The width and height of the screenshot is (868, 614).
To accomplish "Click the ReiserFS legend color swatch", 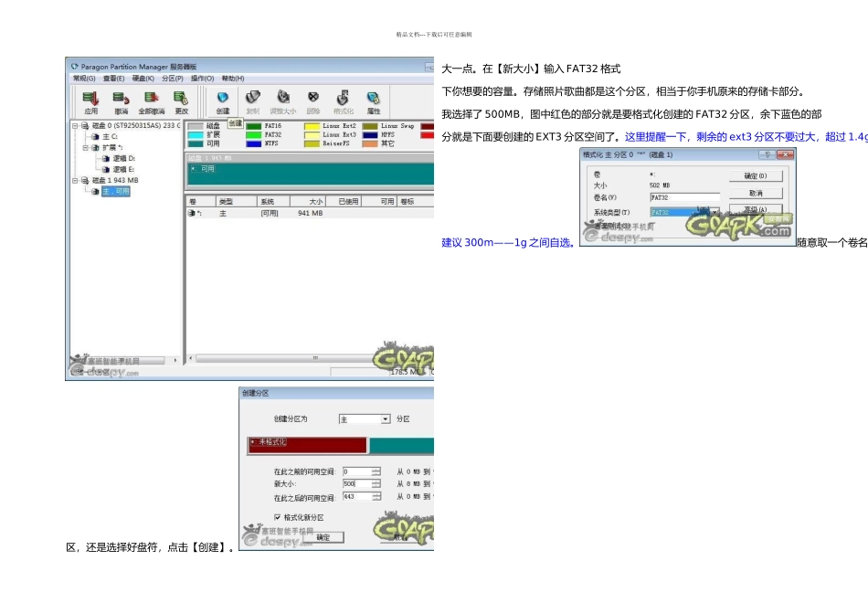I will 312,144.
